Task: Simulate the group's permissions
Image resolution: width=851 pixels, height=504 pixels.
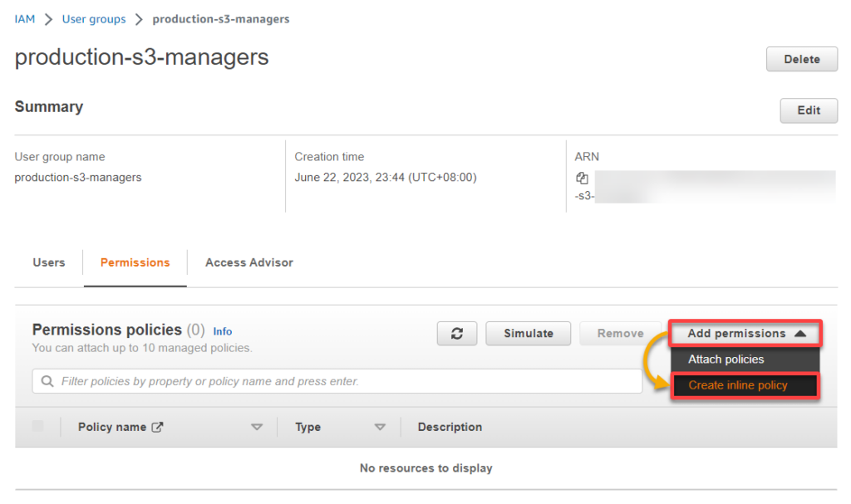Action: point(528,333)
